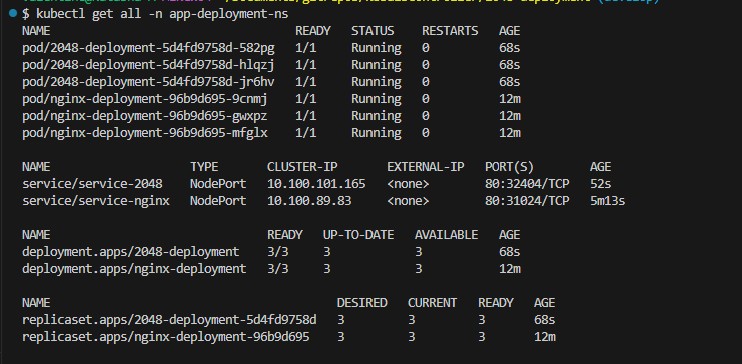The width and height of the screenshot is (742, 364).
Task: Click port value 80:31024/TCP
Action: point(527,201)
